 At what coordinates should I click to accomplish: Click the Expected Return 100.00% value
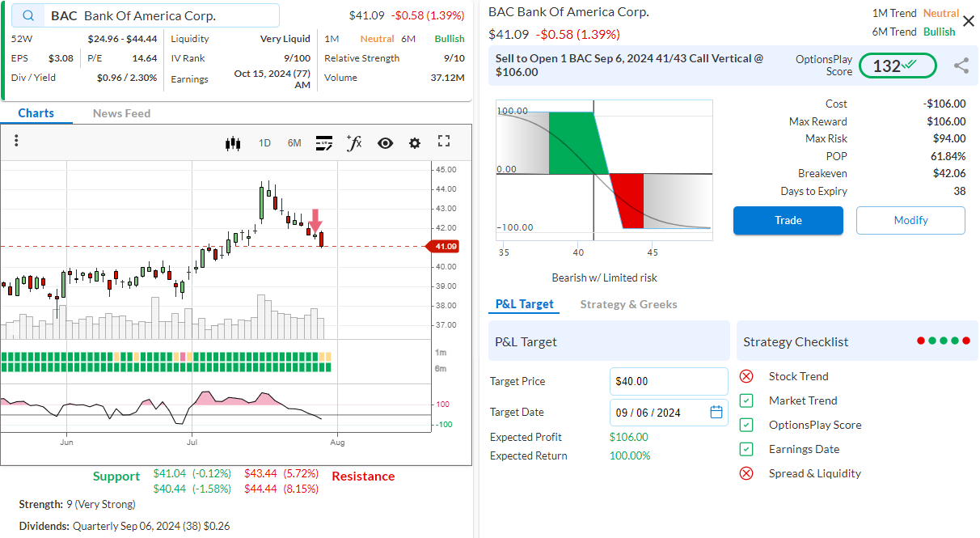click(630, 455)
